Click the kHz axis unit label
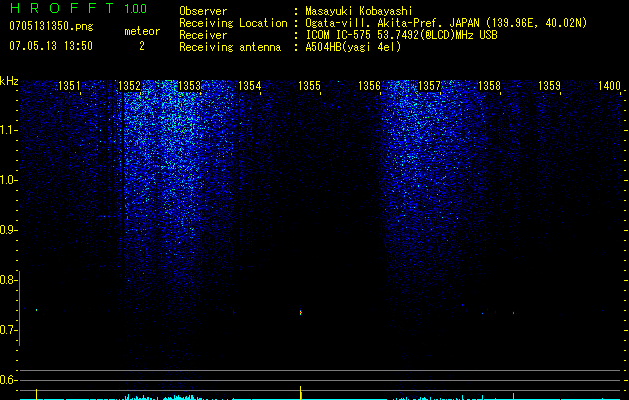 pyautogui.click(x=9, y=81)
